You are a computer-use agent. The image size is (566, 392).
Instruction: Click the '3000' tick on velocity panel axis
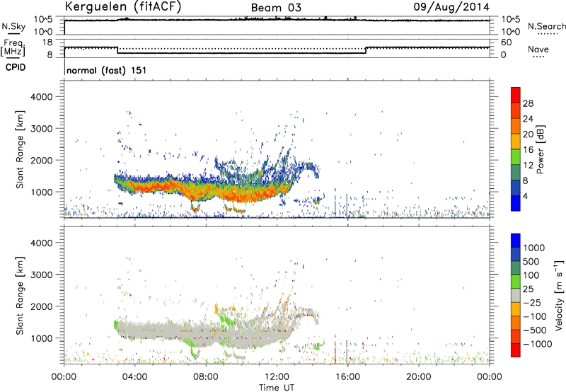41,275
